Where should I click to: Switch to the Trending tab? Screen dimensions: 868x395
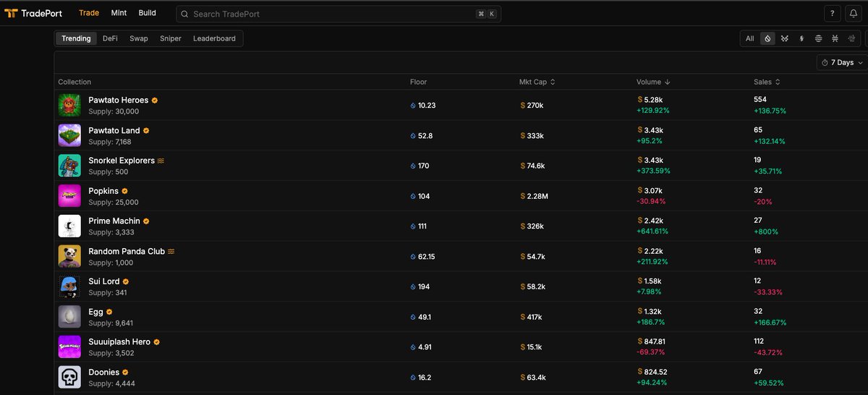[x=76, y=38]
